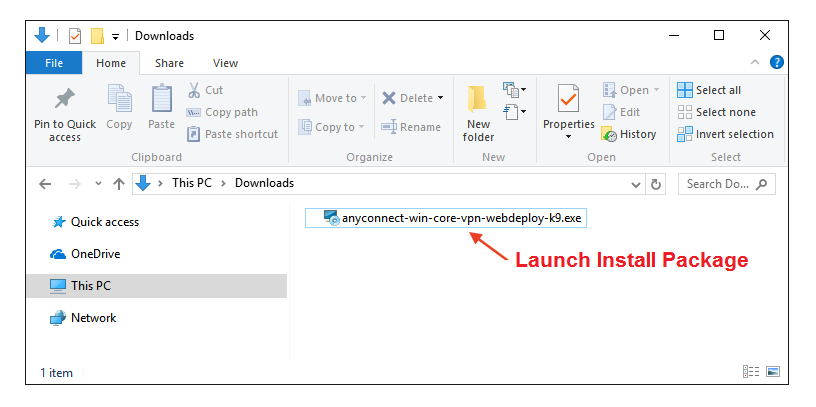The image size is (816, 407).
Task: Click Select none
Action: [716, 112]
